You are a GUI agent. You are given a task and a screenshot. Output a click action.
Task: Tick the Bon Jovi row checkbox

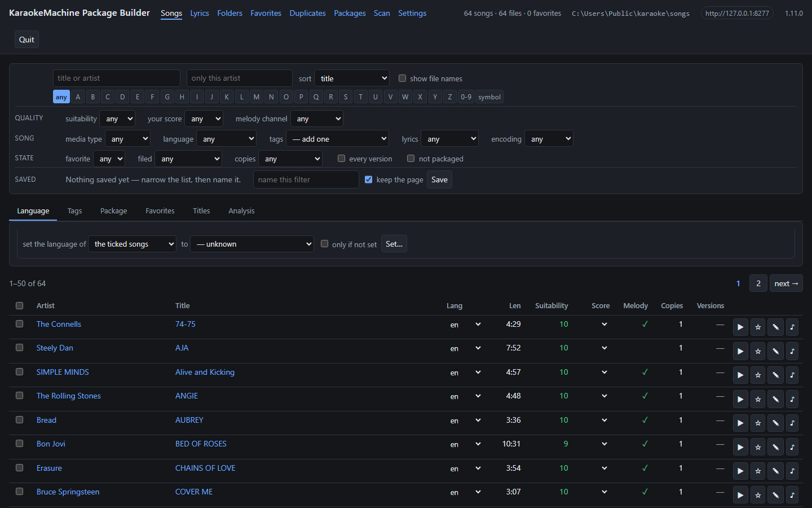point(20,444)
